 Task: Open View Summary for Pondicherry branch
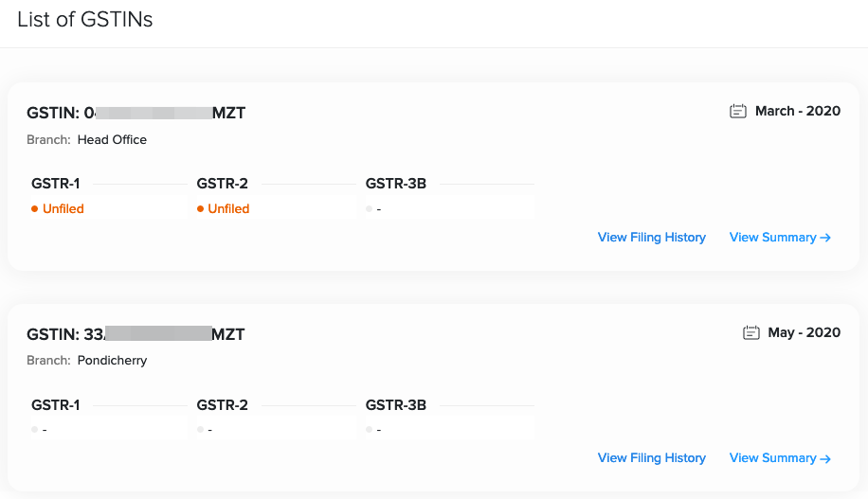pos(780,458)
